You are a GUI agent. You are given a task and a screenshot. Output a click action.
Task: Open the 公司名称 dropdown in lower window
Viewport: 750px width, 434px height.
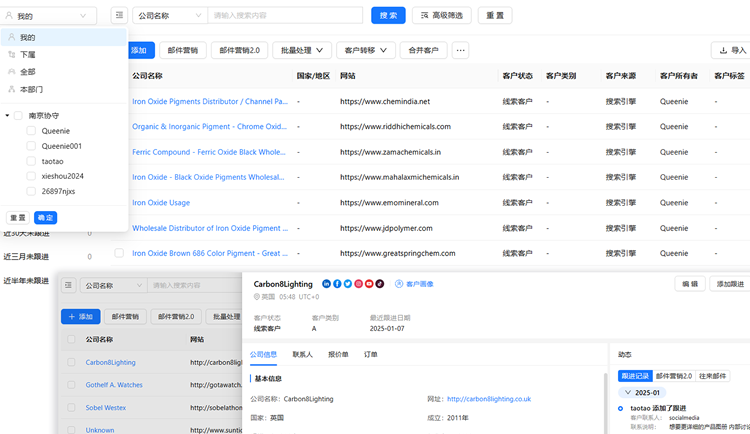(113, 285)
